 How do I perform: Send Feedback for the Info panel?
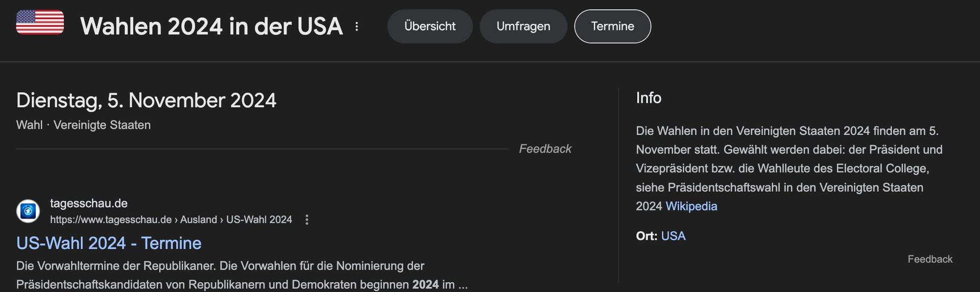[929, 259]
